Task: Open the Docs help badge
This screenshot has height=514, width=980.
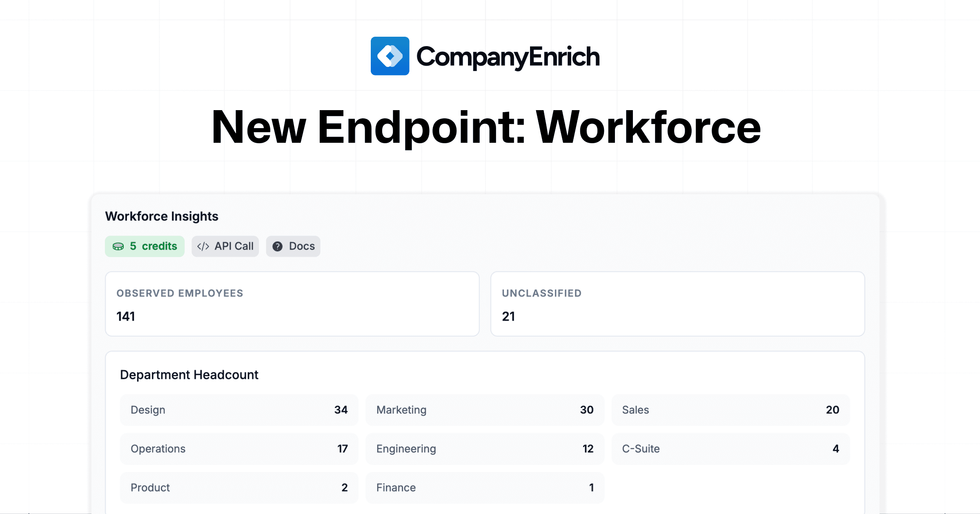Action: click(x=293, y=246)
